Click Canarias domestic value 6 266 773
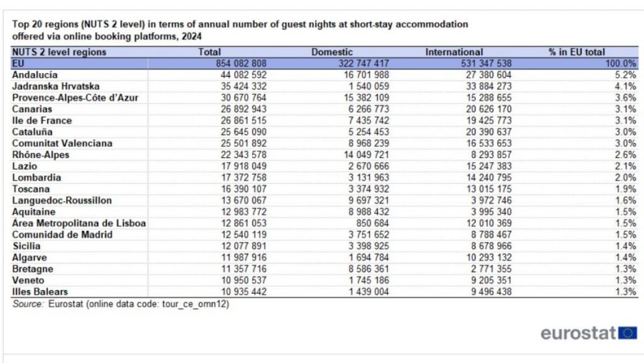The width and height of the screenshot is (644, 363). [x=369, y=109]
